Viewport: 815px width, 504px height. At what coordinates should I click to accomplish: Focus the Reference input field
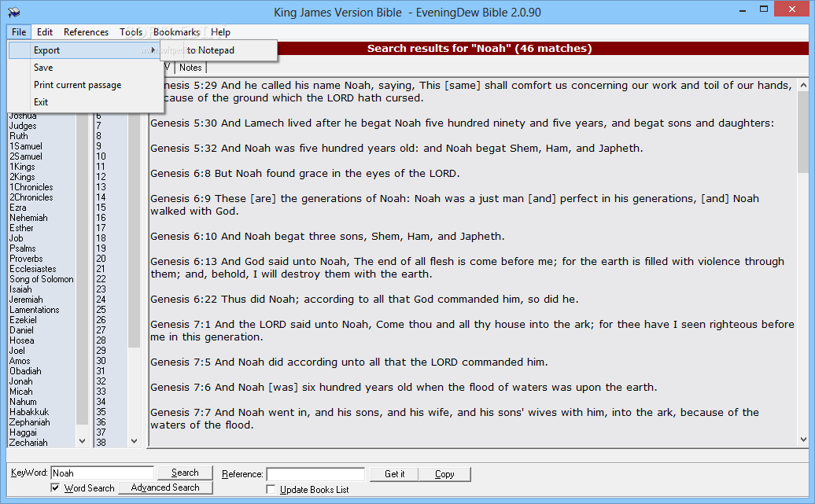pos(315,474)
